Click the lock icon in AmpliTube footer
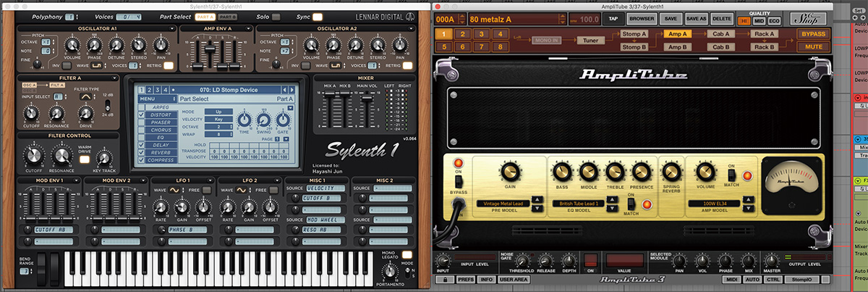The width and height of the screenshot is (868, 292). click(x=445, y=279)
